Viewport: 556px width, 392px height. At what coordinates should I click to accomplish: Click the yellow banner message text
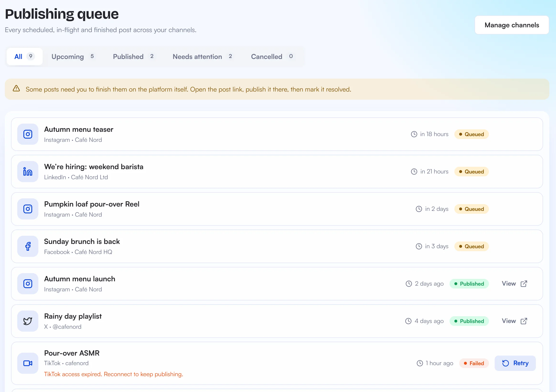coord(188,89)
